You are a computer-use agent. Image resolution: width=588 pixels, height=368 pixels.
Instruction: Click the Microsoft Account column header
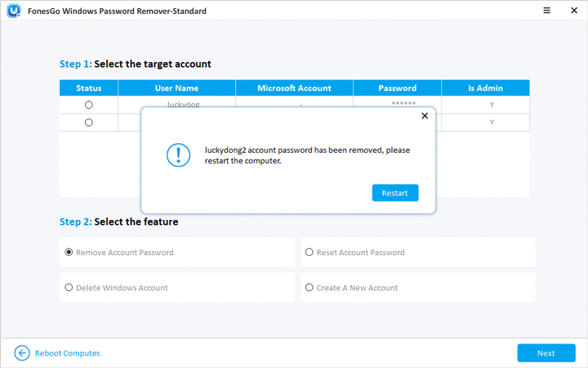[294, 88]
